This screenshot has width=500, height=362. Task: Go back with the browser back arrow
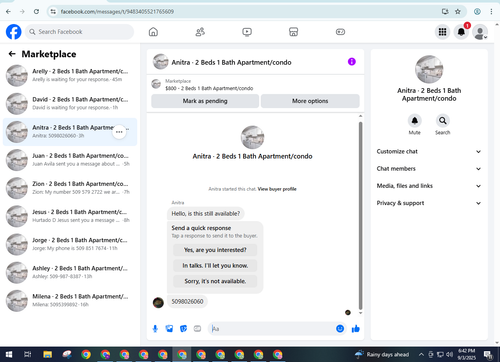point(8,12)
